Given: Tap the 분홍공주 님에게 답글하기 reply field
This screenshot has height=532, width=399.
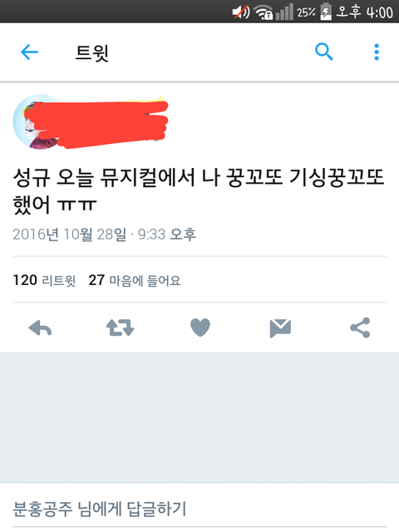Looking at the screenshot, I should point(199,509).
